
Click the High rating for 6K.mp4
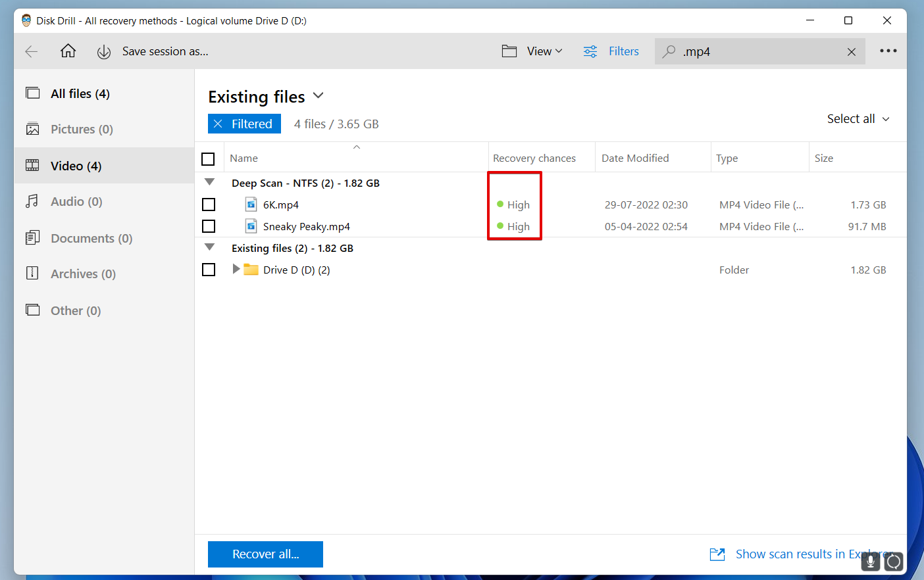click(x=513, y=205)
